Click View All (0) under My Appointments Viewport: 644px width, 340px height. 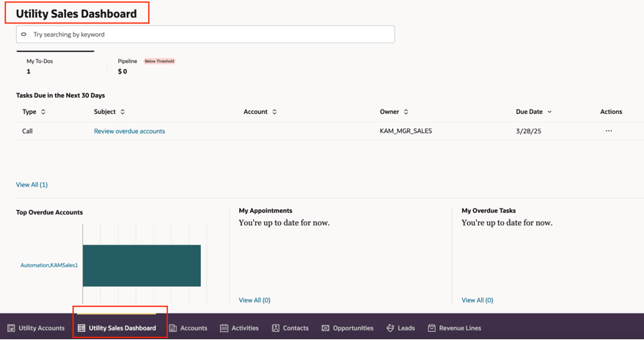(255, 300)
